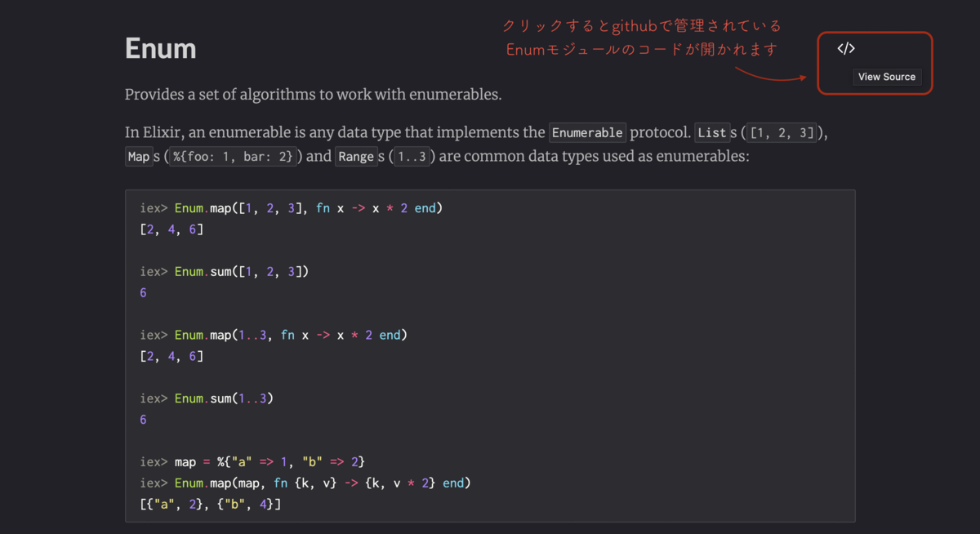
Task: Open the List inline code link
Action: (712, 132)
